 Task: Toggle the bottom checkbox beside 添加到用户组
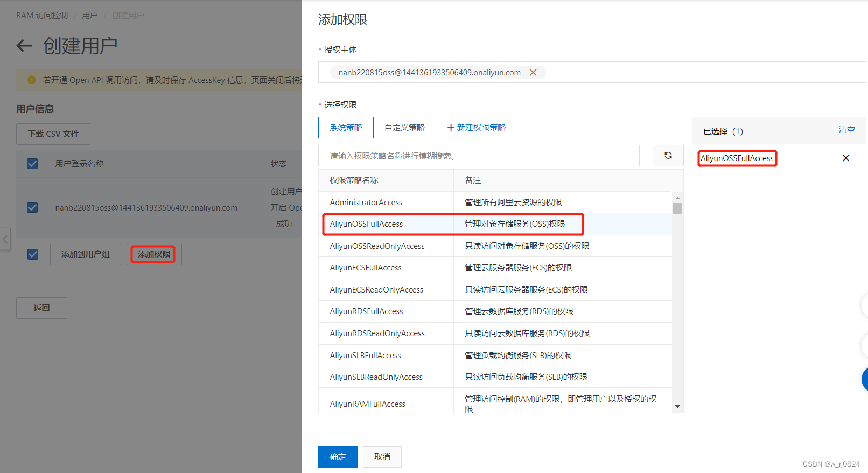(33, 254)
